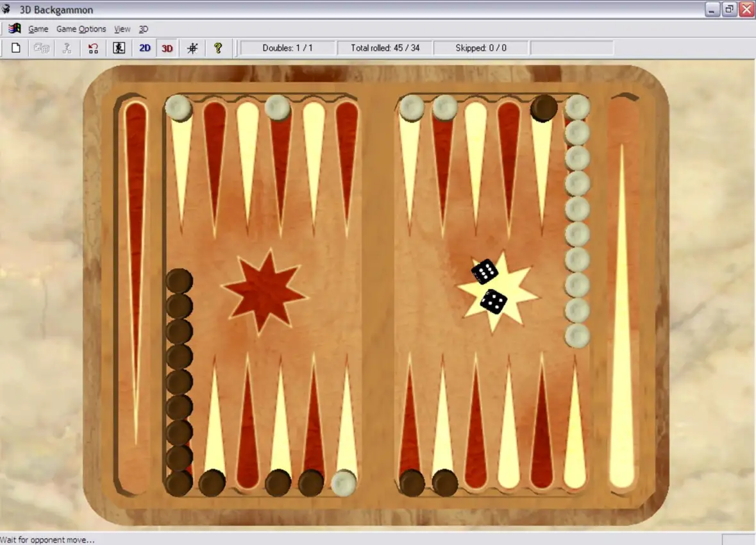Click the Total rolled 45/34 indicator
The image size is (756, 545).
tap(384, 47)
